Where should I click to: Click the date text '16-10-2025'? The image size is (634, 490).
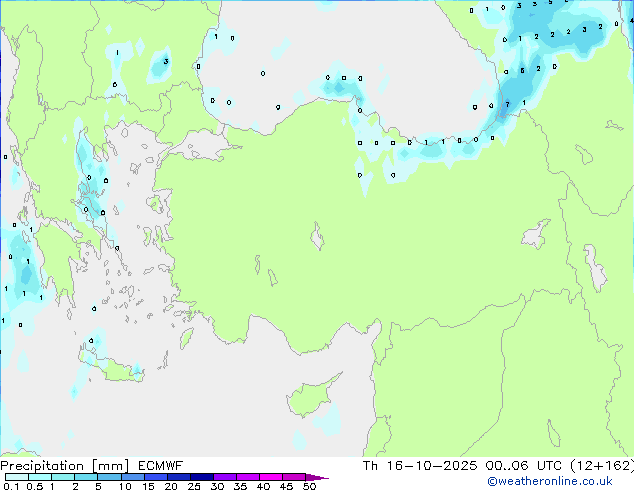(x=432, y=466)
